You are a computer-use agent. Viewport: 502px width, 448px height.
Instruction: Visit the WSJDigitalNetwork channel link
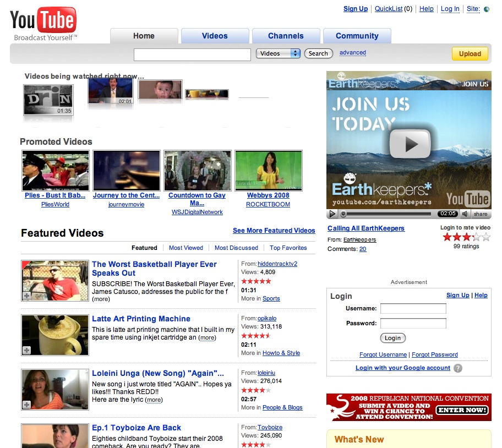[x=197, y=212]
